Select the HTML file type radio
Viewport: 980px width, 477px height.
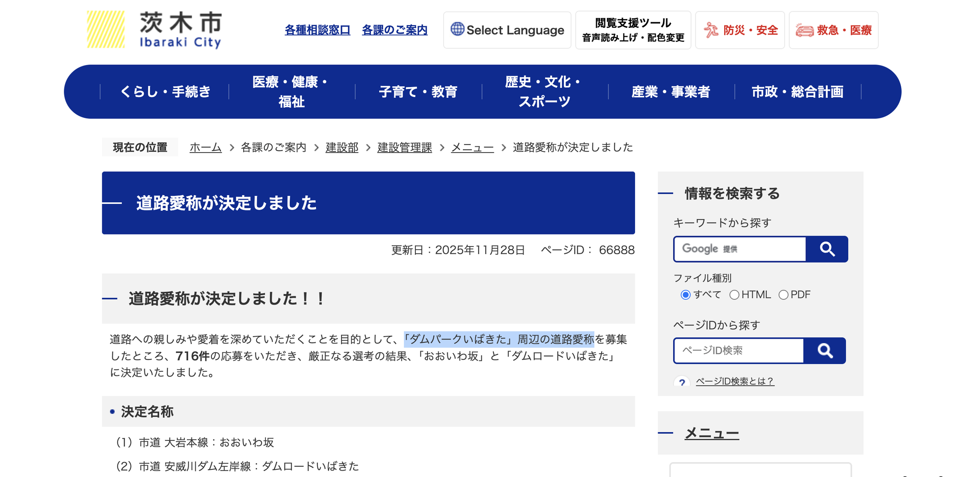point(734,295)
